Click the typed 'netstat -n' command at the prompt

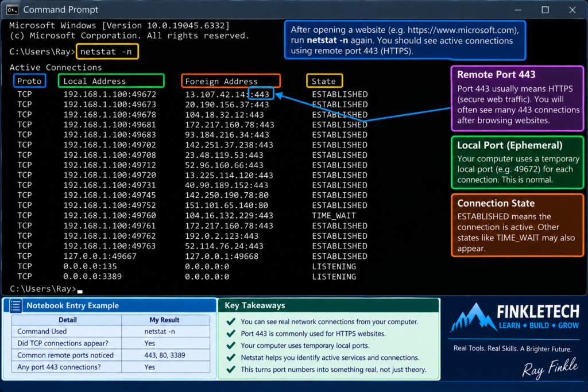107,51
